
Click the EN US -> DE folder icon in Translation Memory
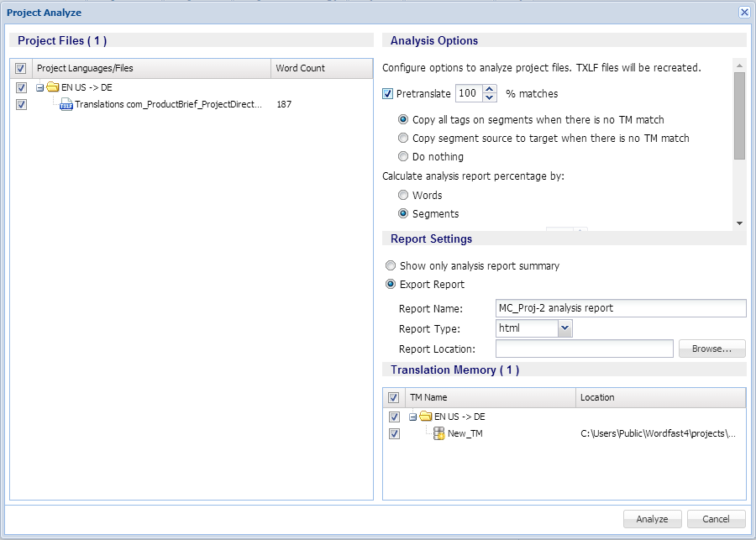coord(425,417)
